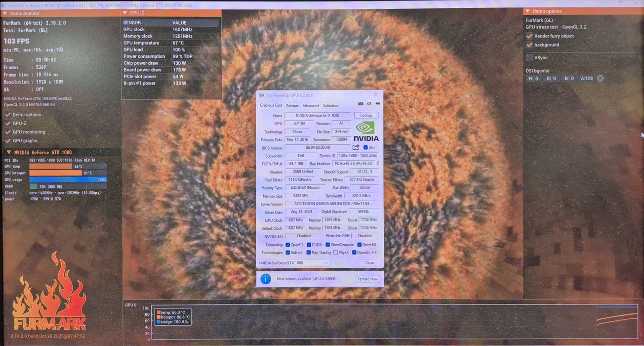Click the Close button in GPU-Z
This screenshot has width=644, height=346.
pyautogui.click(x=369, y=263)
